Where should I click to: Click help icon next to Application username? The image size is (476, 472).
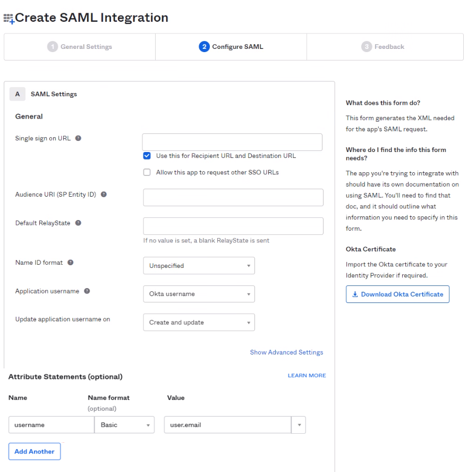pyautogui.click(x=87, y=291)
